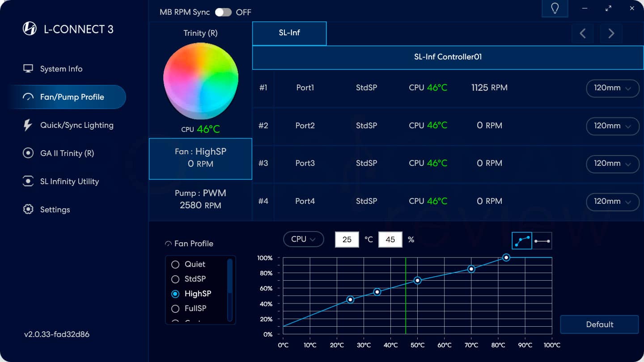644x362 pixels.
Task: Click the version text v2.0.33-fad32d86
Action: click(57, 334)
